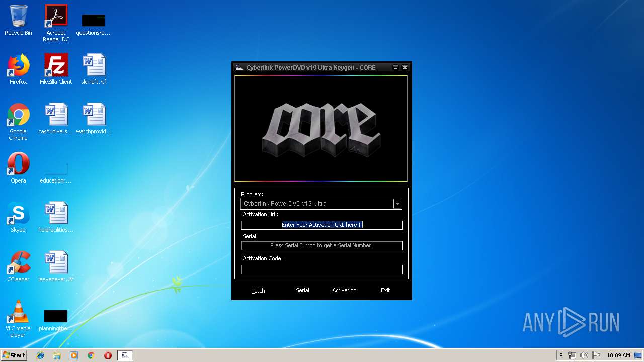Open the Acrobat Reader DC shortcut
This screenshot has height=362, width=644.
[56, 23]
